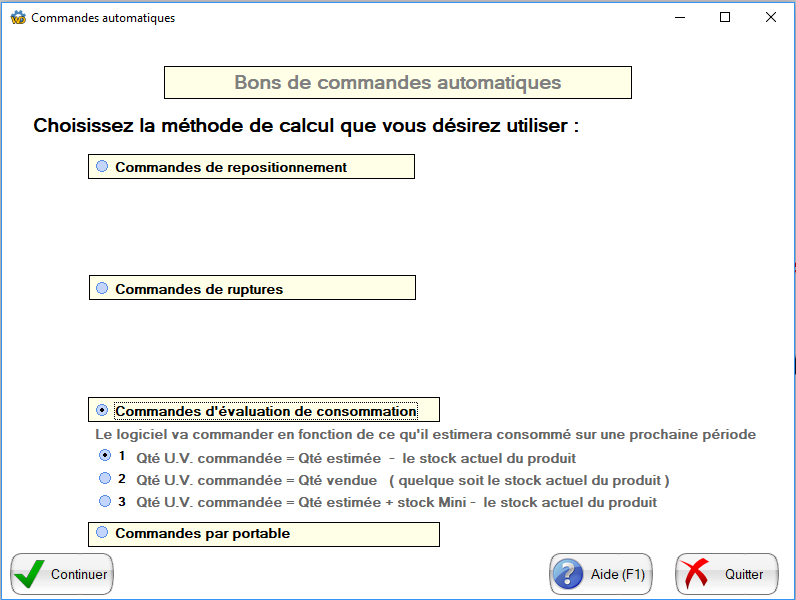Click the red X icon on Quitter

pos(696,574)
